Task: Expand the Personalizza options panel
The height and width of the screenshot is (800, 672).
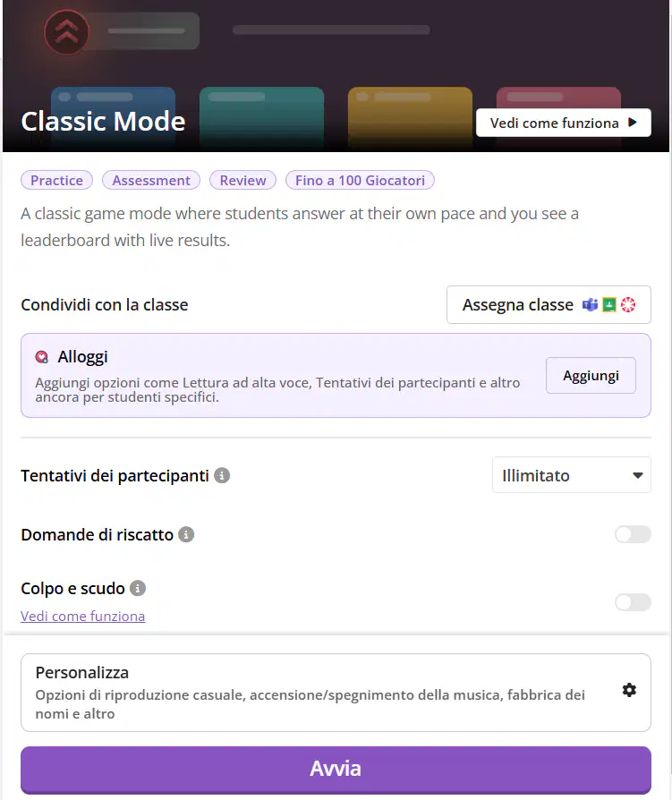Action: pos(336,693)
